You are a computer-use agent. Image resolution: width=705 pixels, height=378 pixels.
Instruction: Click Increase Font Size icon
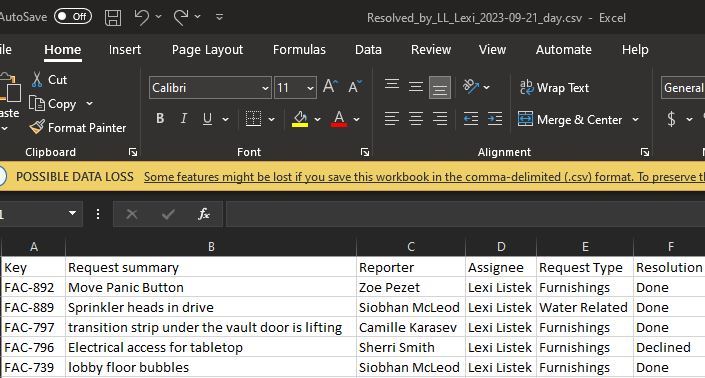[330, 86]
